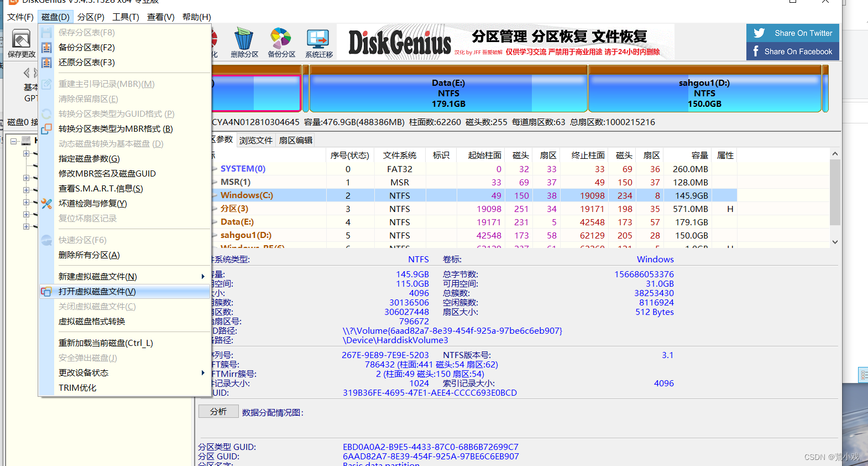Open the 新建虚拟磁盘文件 submenu arrow
The height and width of the screenshot is (466, 868).
click(203, 277)
